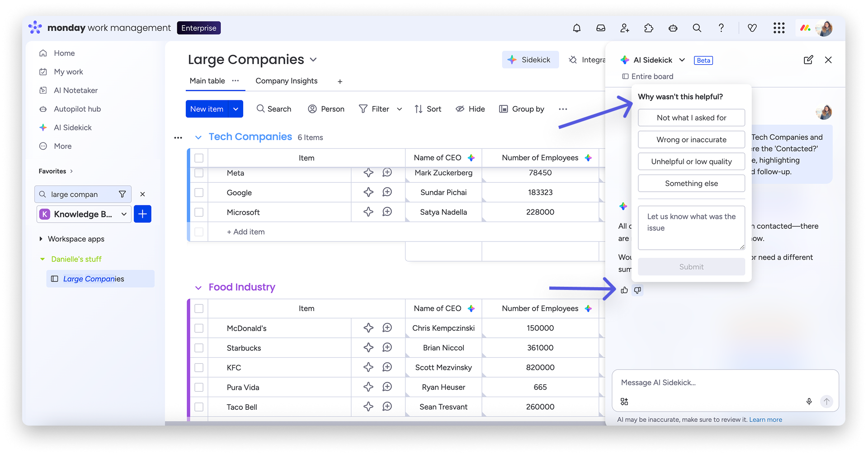Viewport: 868px width, 455px height.
Task: Open the update conversation for Taco Bell
Action: click(x=387, y=407)
